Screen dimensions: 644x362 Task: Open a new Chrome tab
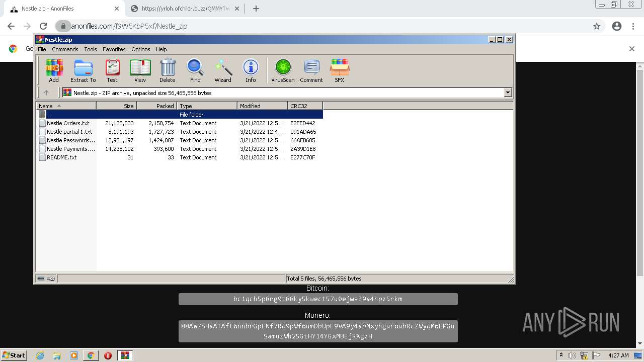(x=256, y=9)
